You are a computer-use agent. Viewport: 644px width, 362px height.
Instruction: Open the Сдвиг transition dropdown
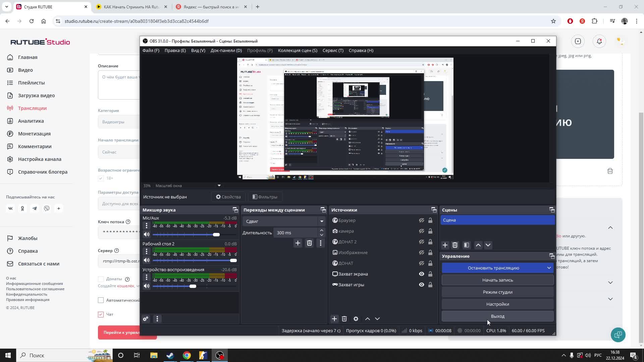click(284, 221)
